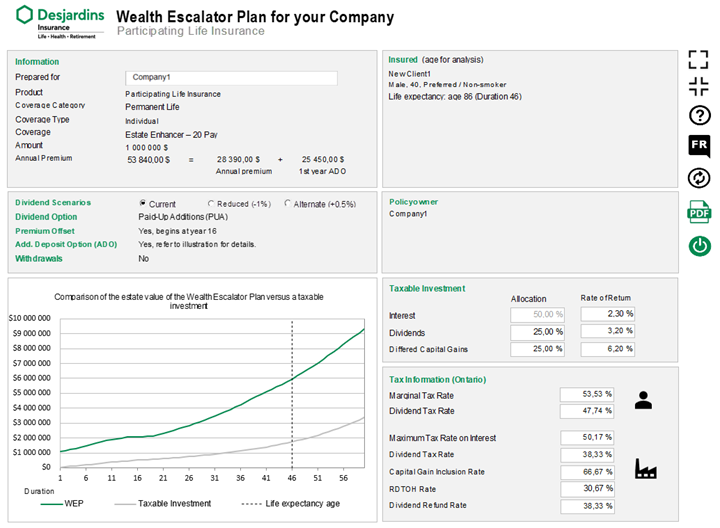The image size is (720, 528).
Task: Click the 28 390,00 $ annual premium value
Action: [238, 159]
